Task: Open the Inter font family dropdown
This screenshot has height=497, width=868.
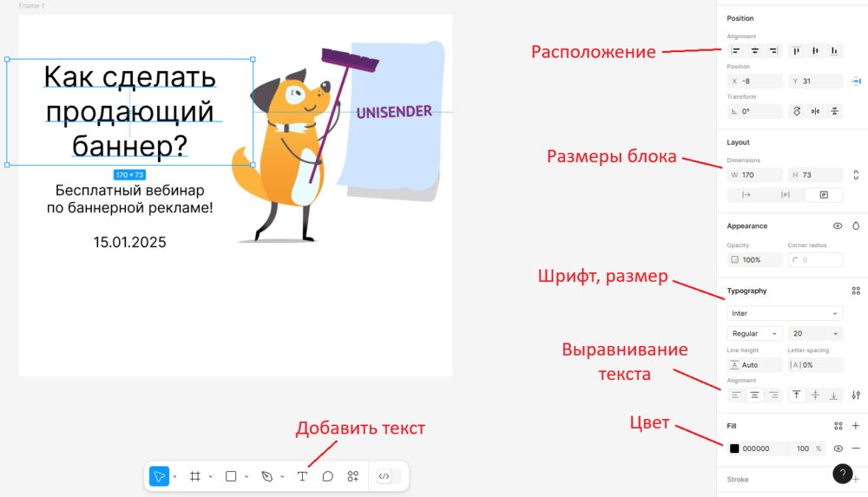Action: point(785,313)
